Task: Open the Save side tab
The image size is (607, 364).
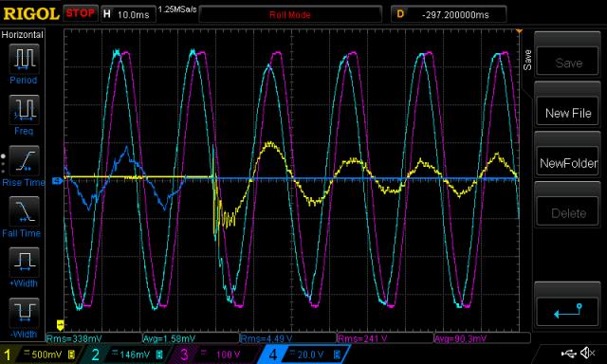Action: (527, 60)
